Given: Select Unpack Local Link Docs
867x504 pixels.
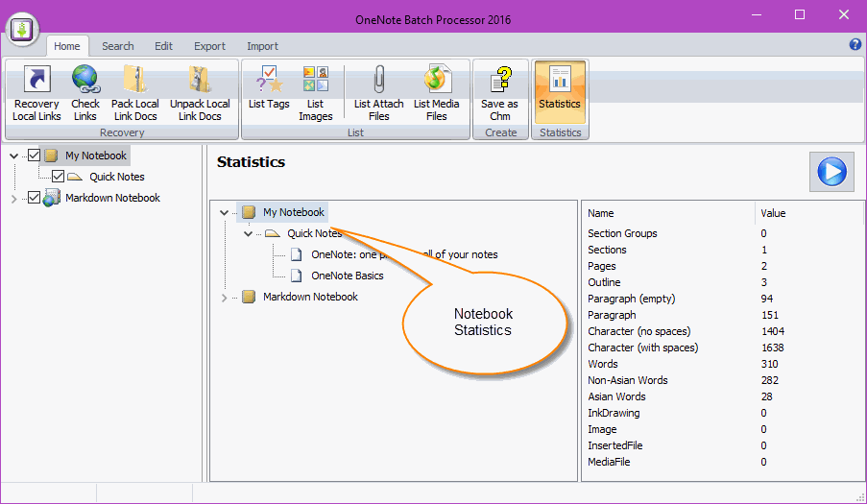Looking at the screenshot, I should [200, 93].
